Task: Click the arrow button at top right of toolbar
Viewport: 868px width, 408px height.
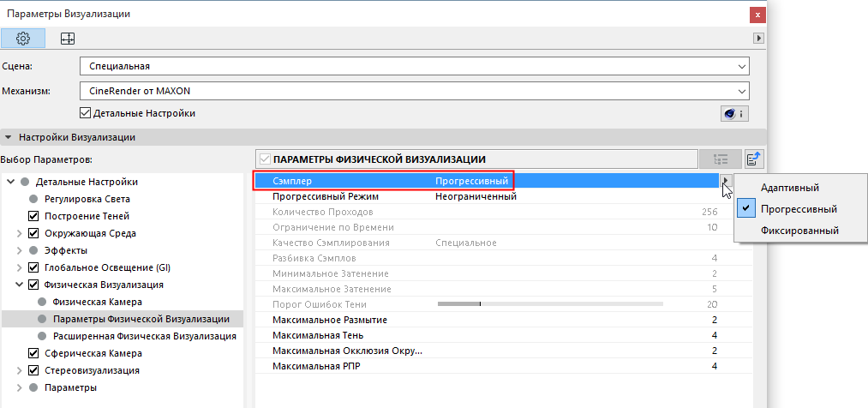Action: click(759, 39)
